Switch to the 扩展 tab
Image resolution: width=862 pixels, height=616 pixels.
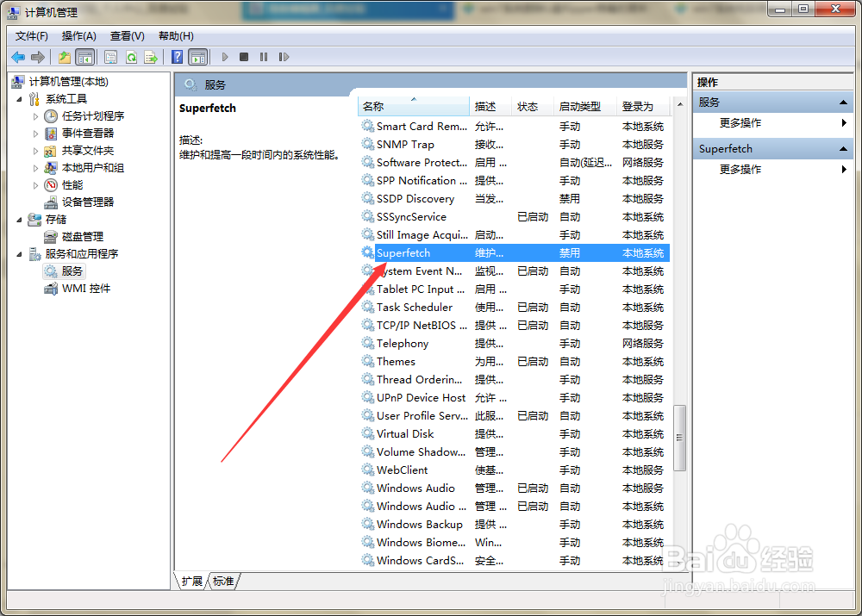pos(192,581)
